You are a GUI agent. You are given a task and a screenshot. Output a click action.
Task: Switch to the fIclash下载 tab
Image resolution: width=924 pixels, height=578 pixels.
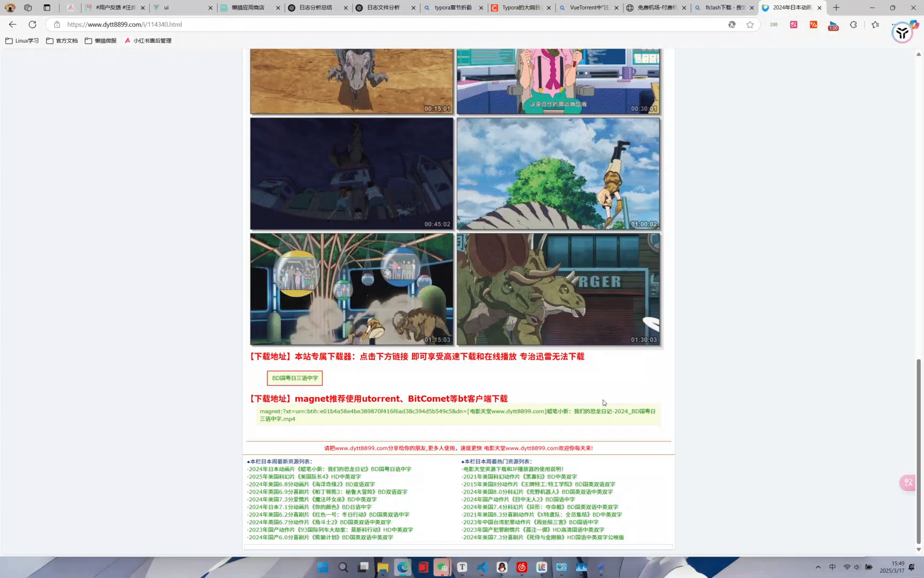pos(723,7)
